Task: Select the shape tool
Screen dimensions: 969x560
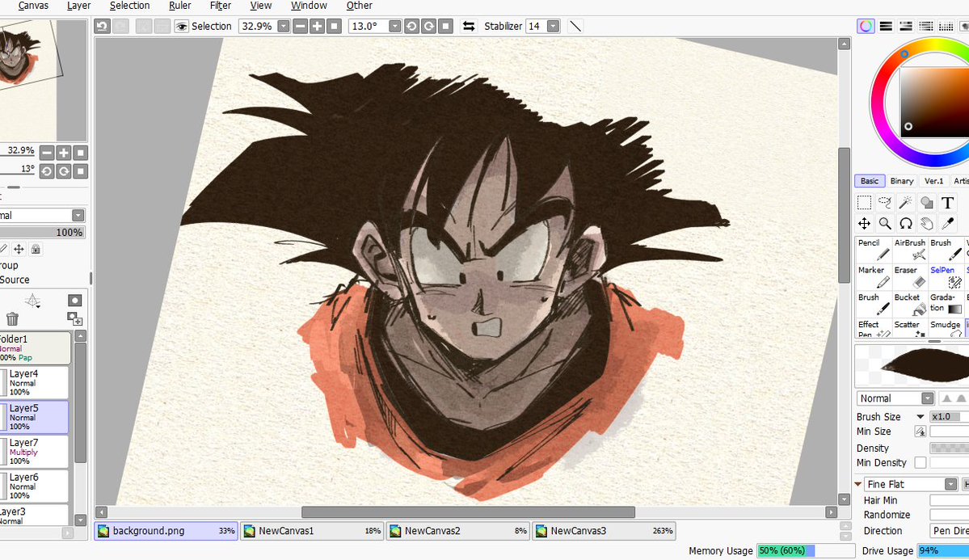Action: (926, 203)
